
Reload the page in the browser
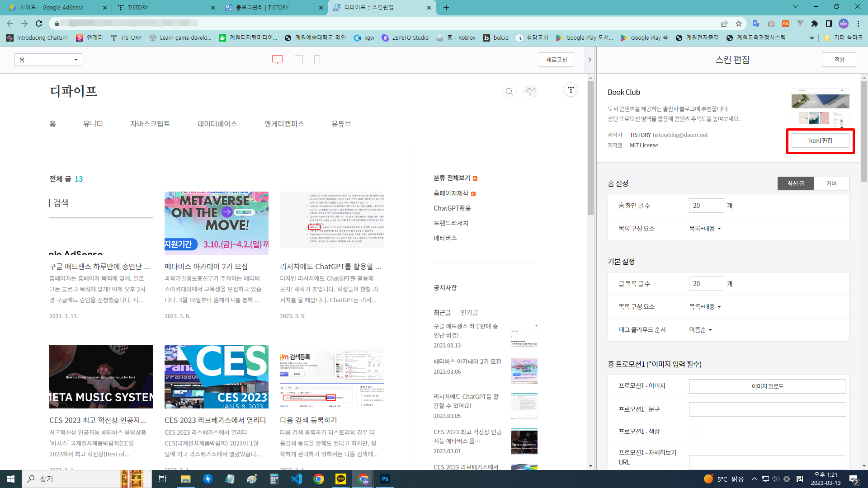click(x=39, y=23)
